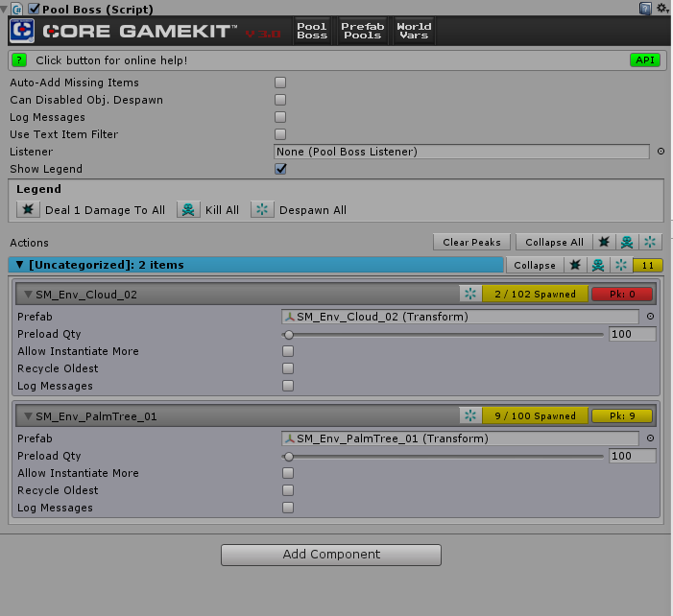The image size is (673, 616).
Task: Click the Despawn All legend icon
Action: tap(262, 210)
